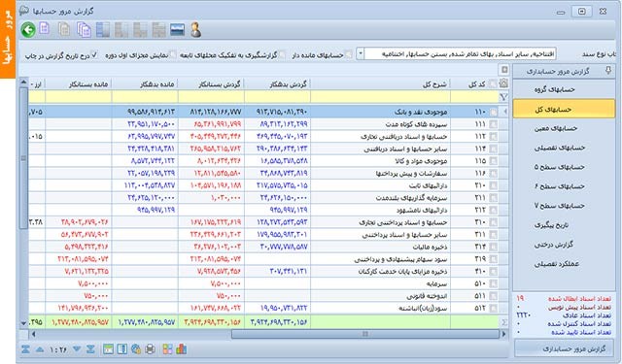The height and width of the screenshot is (364, 622).
Task: Click the stacked multiple documents toolbar icon
Action: click(84, 30)
